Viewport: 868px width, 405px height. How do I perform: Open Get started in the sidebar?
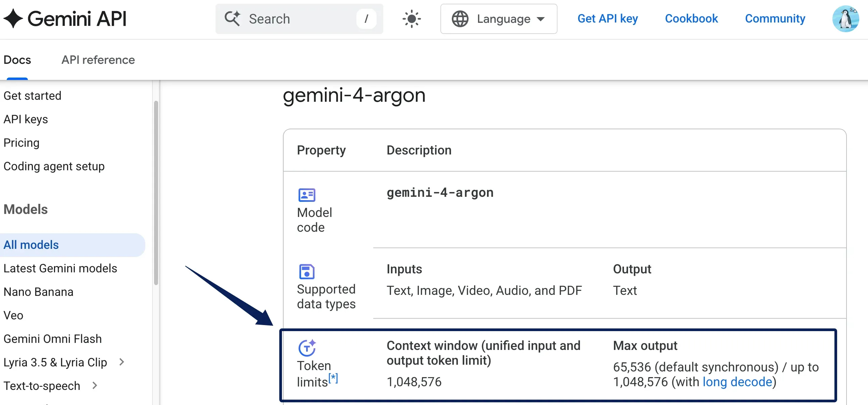click(x=32, y=96)
